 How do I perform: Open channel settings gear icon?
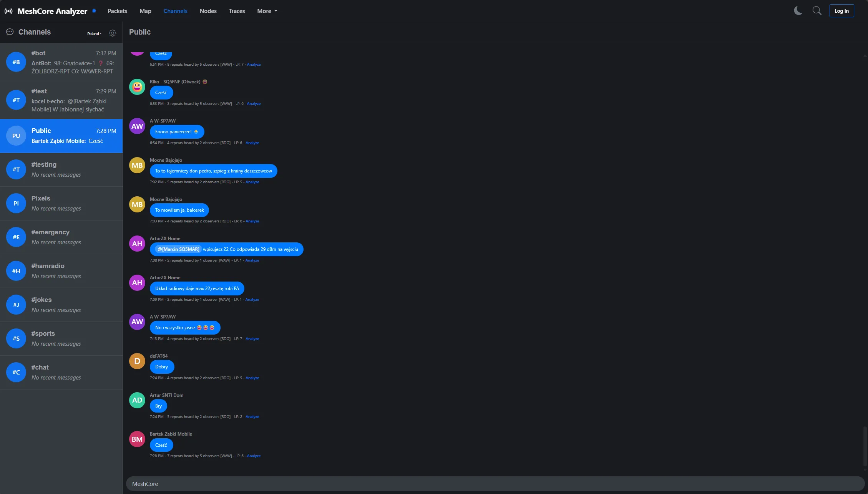point(113,33)
